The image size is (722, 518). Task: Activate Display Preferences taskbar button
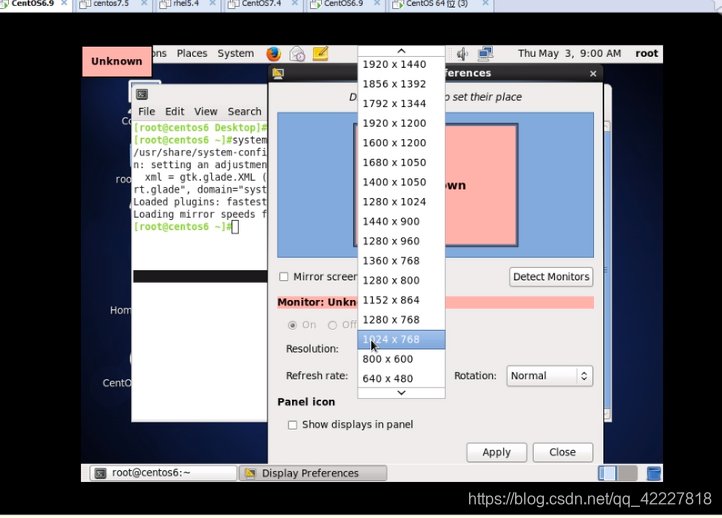[x=313, y=473]
